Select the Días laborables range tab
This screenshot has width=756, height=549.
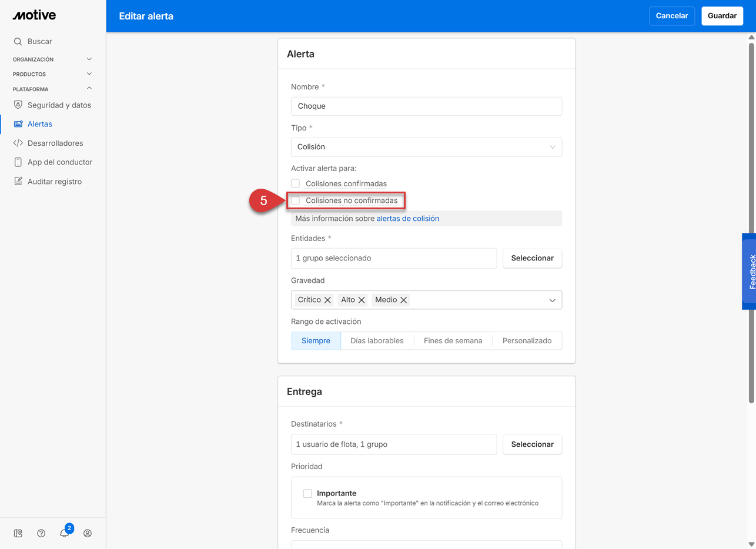[x=377, y=340]
